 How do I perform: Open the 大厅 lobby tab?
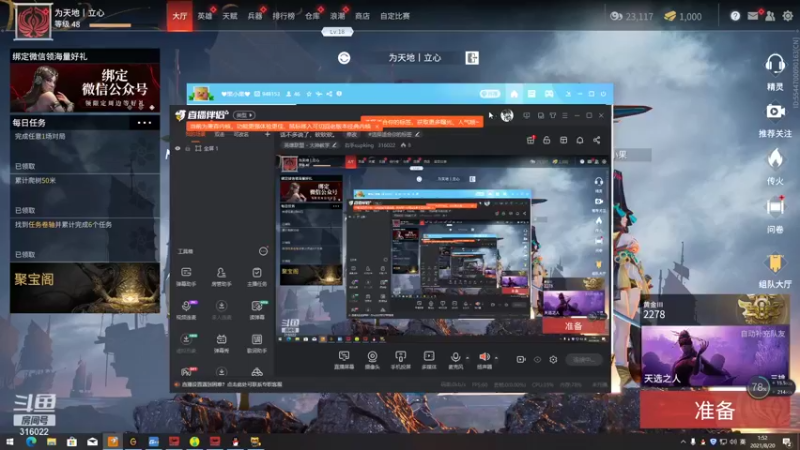coord(180,16)
